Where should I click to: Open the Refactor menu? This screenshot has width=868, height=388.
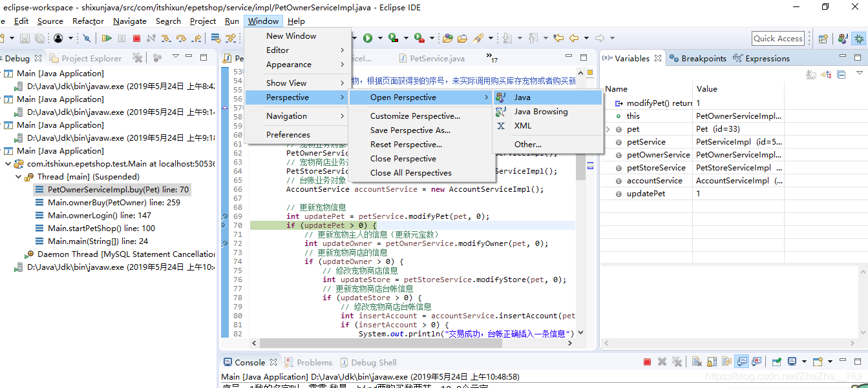[x=88, y=21]
